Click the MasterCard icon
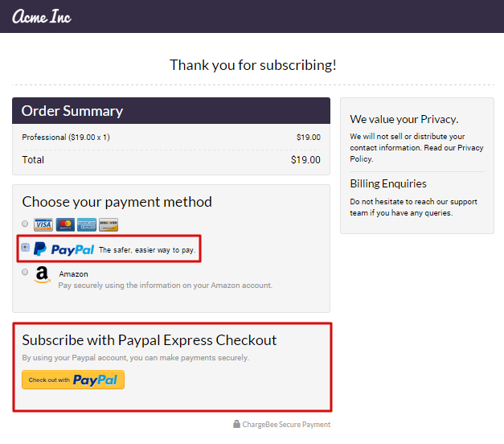 65,224
